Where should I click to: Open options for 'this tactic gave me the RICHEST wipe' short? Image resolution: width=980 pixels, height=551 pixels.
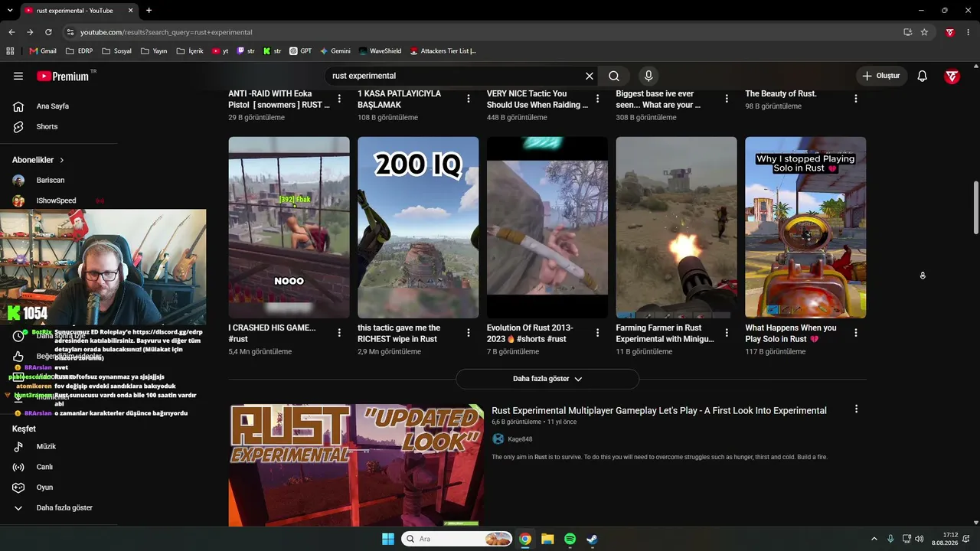[469, 333]
